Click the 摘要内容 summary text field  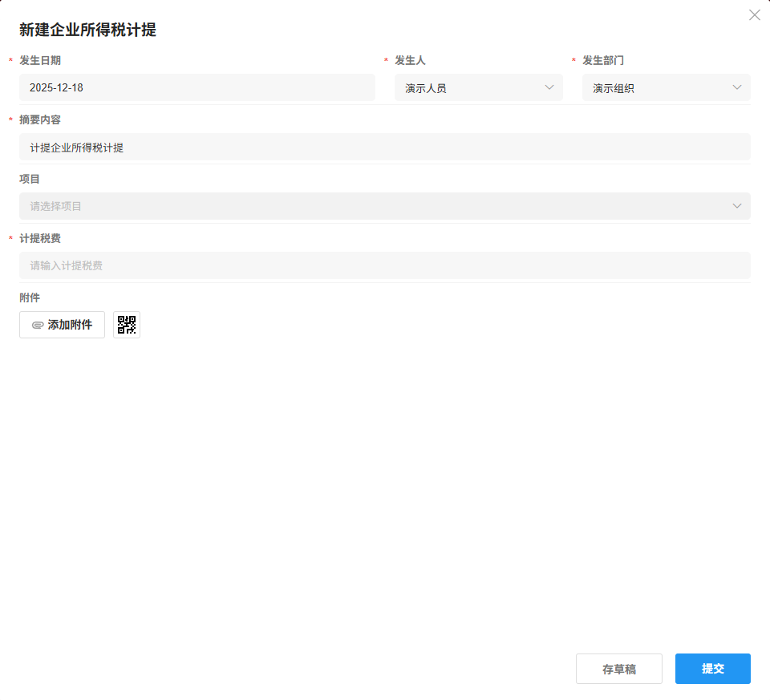tap(384, 147)
